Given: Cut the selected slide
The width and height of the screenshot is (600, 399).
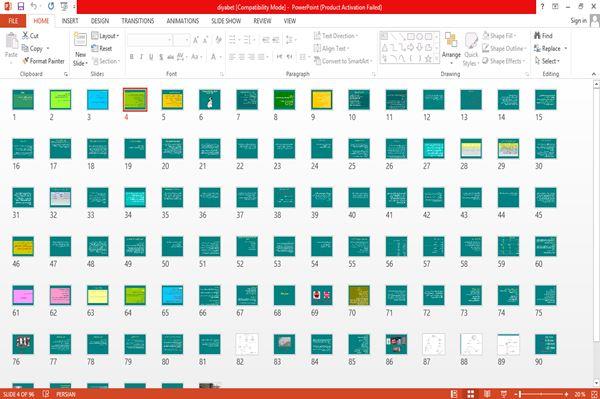Looking at the screenshot, I should (30, 36).
